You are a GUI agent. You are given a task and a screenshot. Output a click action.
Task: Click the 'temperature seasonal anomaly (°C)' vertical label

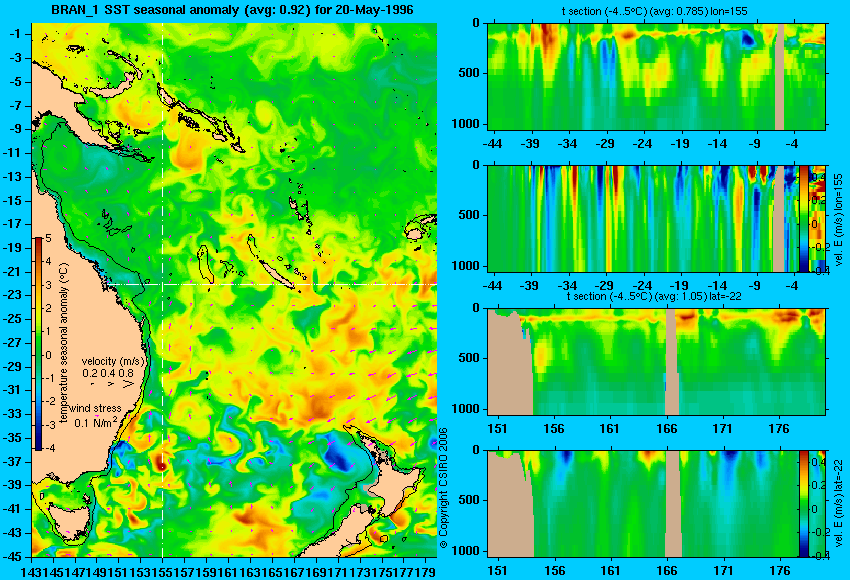point(63,344)
